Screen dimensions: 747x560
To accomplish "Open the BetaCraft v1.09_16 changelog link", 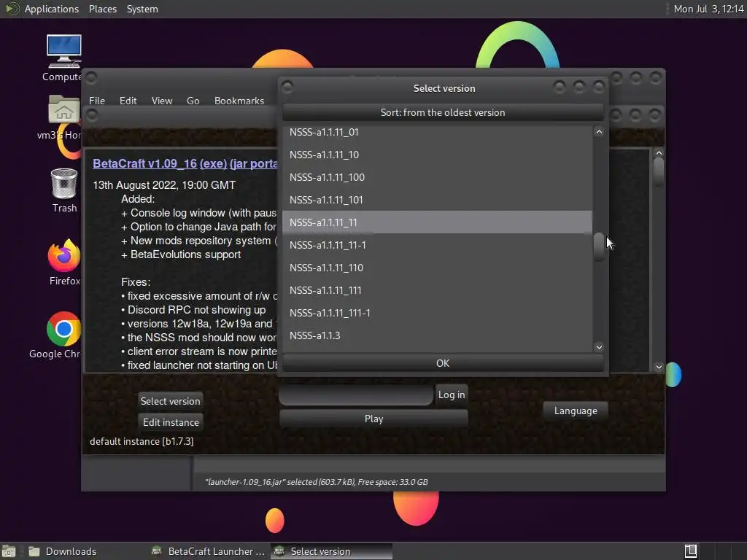I will (145, 163).
